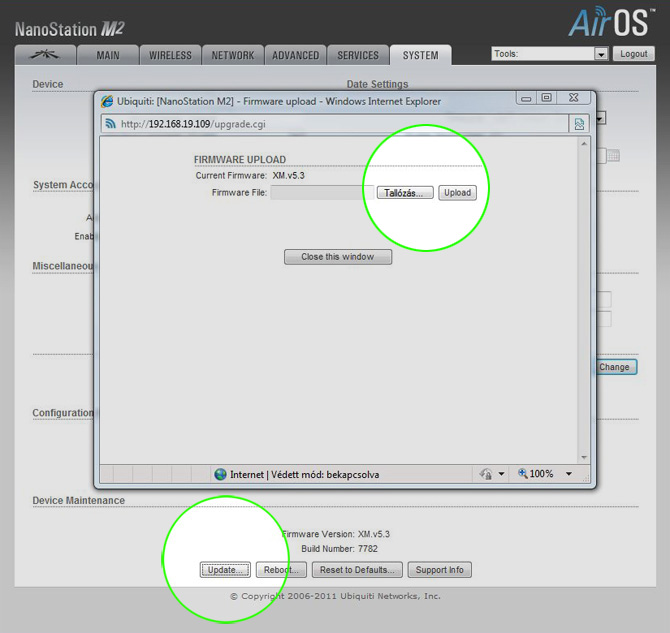Click the Date Settings section heading

[x=377, y=84]
